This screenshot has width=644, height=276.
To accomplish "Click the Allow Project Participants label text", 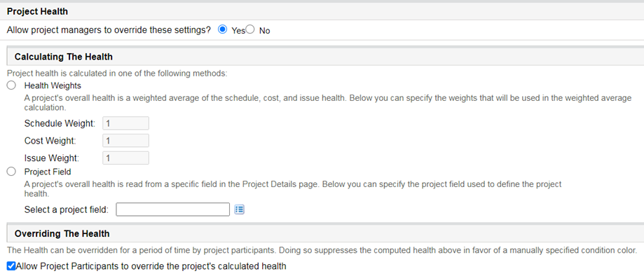I will click(x=151, y=266).
